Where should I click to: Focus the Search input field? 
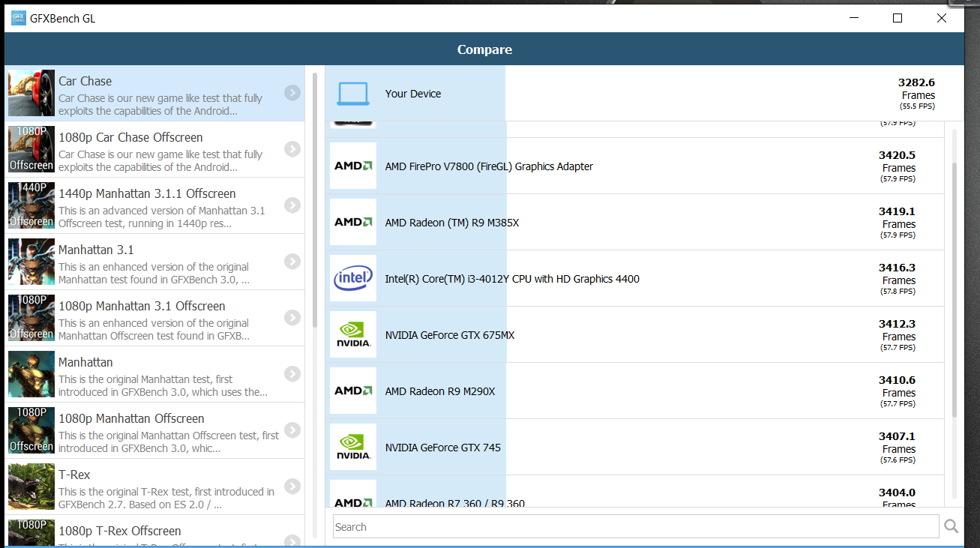tap(636, 526)
